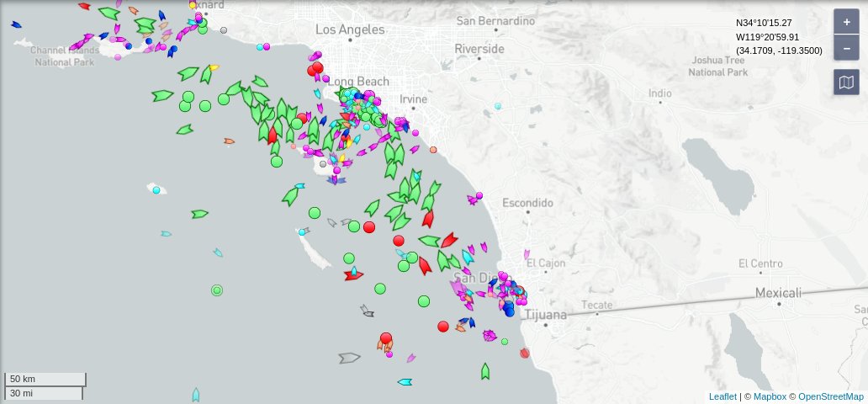Select the green double-ring circle marker

pyautogui.click(x=217, y=290)
